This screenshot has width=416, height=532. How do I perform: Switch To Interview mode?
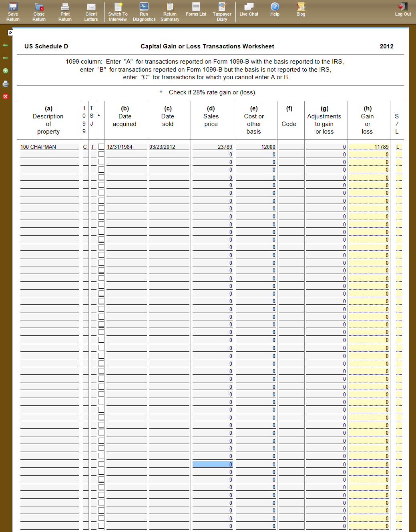pyautogui.click(x=118, y=12)
